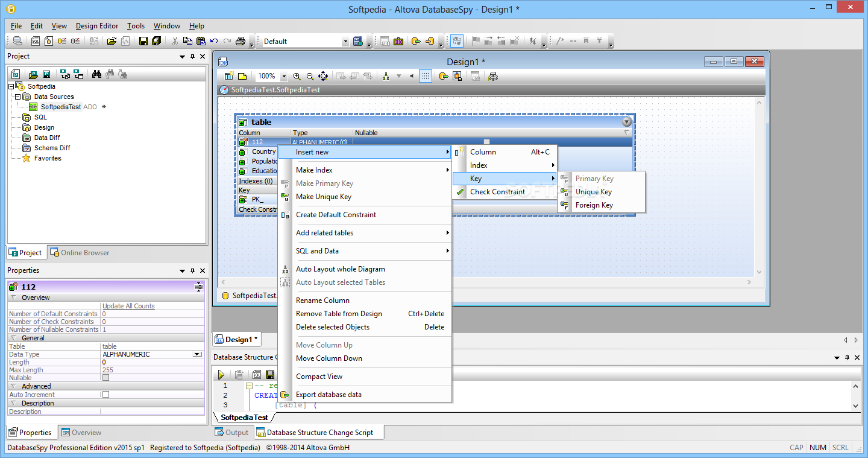
Task: Collapse the Softpedia project tree node
Action: [12, 86]
